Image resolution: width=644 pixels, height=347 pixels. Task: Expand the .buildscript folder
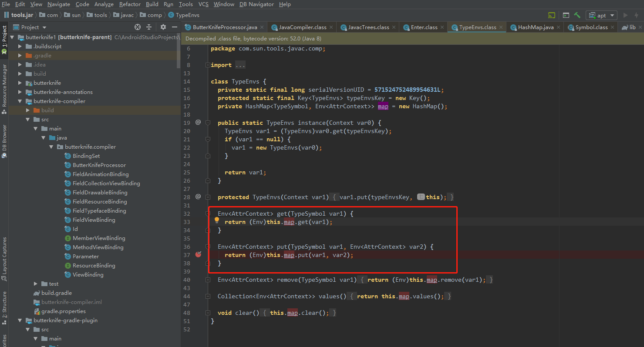(20, 46)
